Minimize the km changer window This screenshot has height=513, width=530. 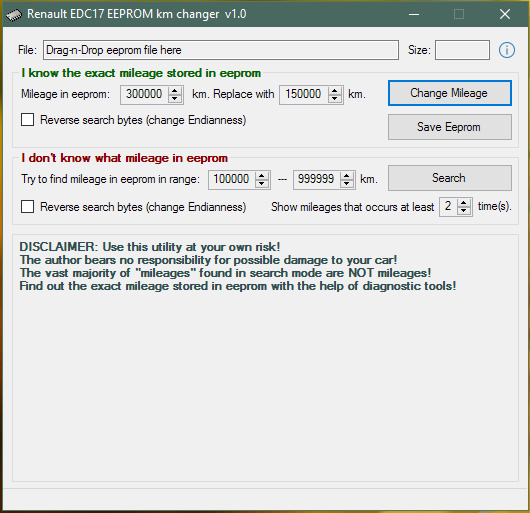pyautogui.click(x=414, y=15)
